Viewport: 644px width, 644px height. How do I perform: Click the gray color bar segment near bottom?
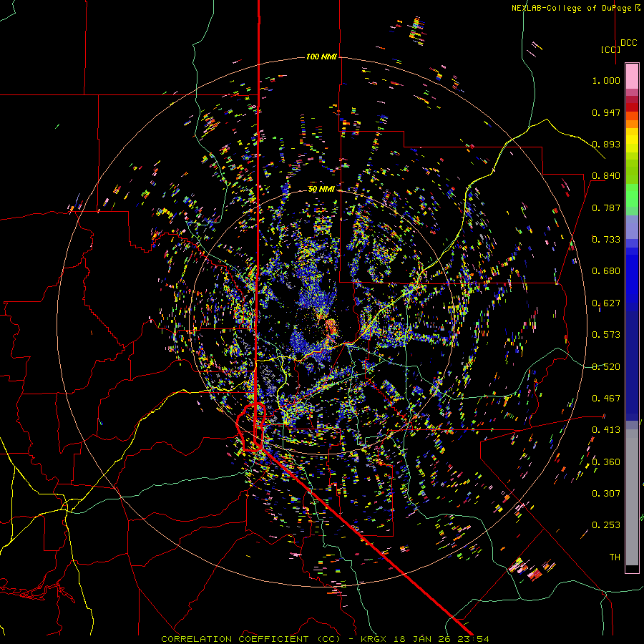632,497
